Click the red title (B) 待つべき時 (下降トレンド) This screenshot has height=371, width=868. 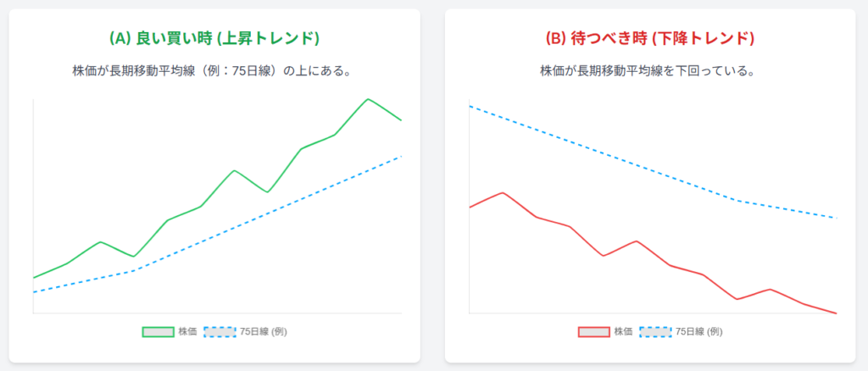pos(649,39)
